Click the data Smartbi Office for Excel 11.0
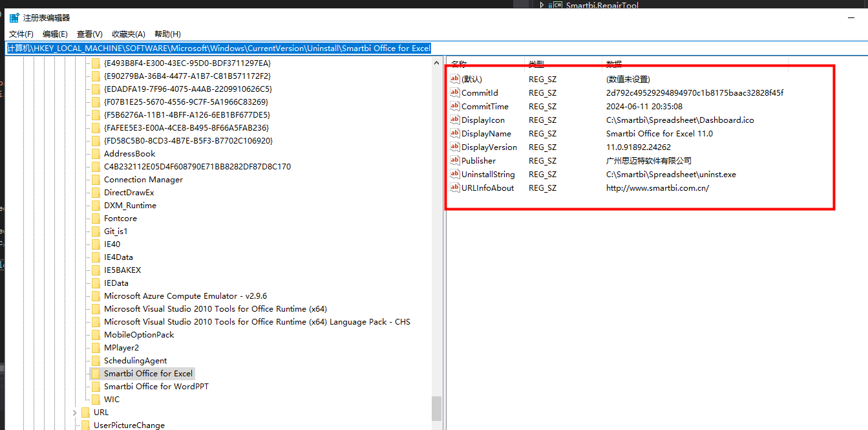 (x=659, y=133)
